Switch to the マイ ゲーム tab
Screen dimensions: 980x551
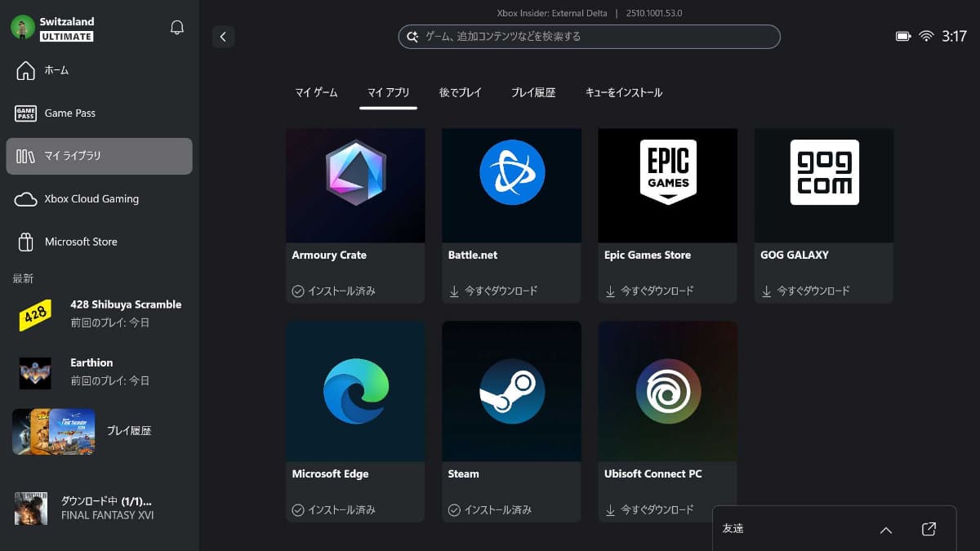[317, 93]
